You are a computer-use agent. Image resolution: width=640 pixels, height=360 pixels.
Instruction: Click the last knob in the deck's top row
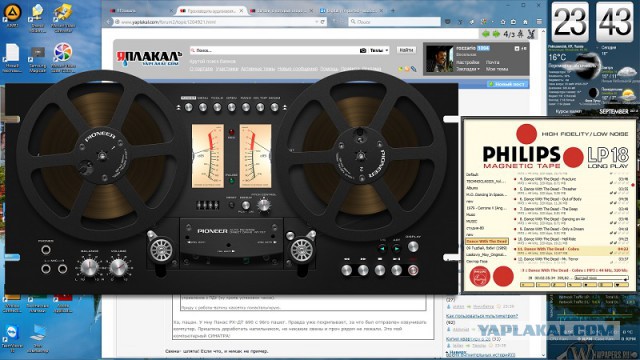[274, 107]
